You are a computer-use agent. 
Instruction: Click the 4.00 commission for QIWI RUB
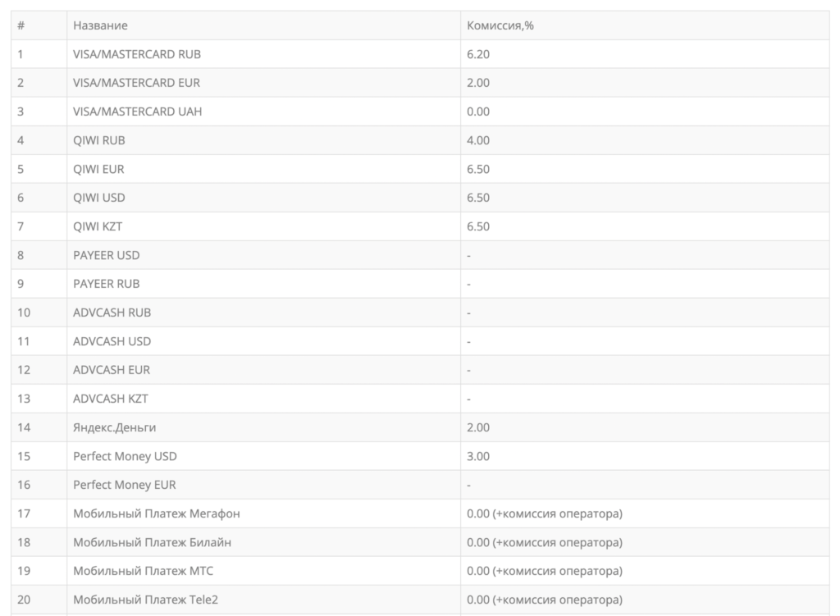478,140
